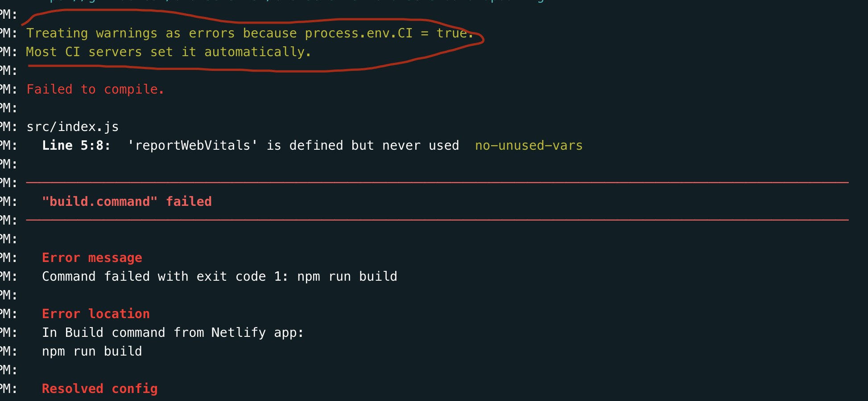
Task: Click the 'is defined but never used' text
Action: (363, 146)
